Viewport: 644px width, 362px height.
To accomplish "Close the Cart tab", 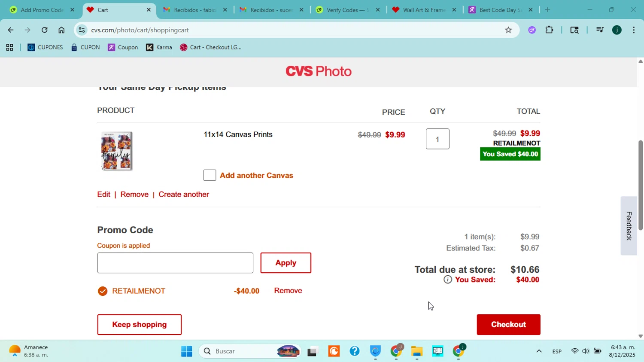I will coord(149,10).
